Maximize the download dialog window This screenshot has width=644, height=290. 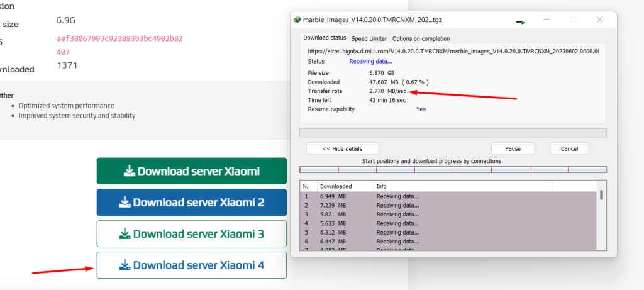(x=573, y=20)
